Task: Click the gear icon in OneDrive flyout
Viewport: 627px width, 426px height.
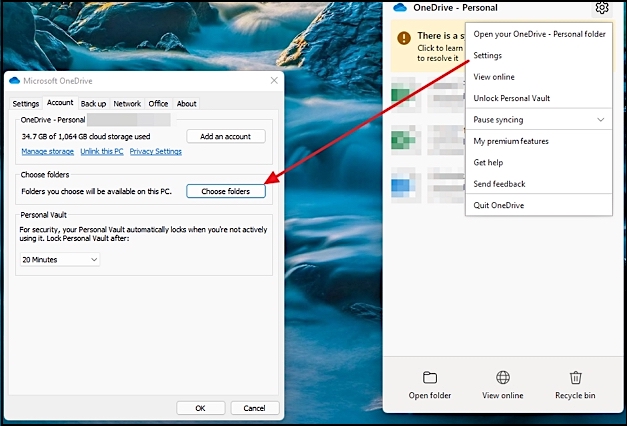Action: pyautogui.click(x=600, y=8)
